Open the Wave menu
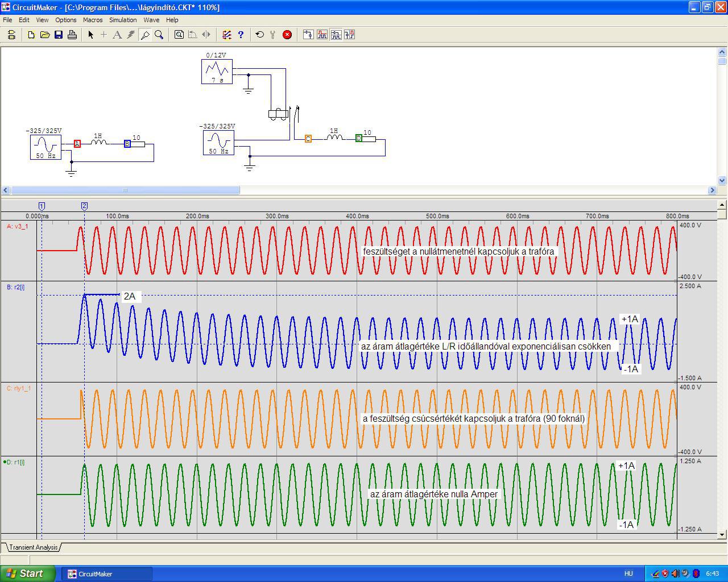Viewport: 728px width, 582px height. pyautogui.click(x=151, y=20)
